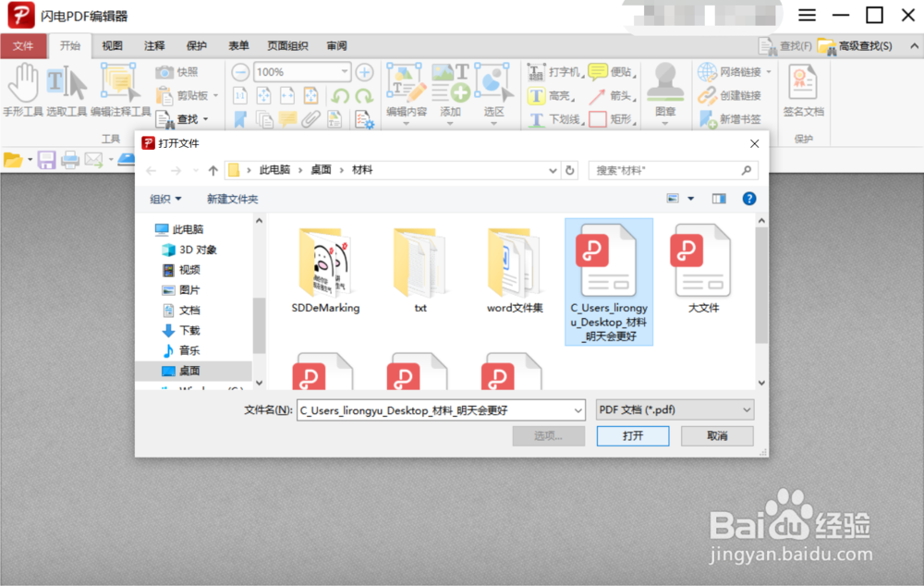Click the zoom out minus button
This screenshot has width=924, height=586.
(x=240, y=72)
